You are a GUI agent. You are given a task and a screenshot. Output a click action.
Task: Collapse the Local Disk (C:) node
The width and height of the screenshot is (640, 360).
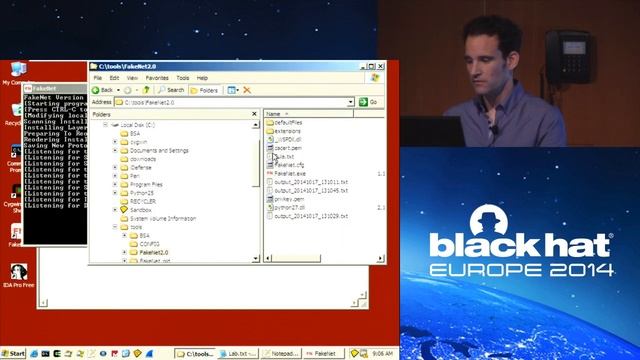[106, 124]
